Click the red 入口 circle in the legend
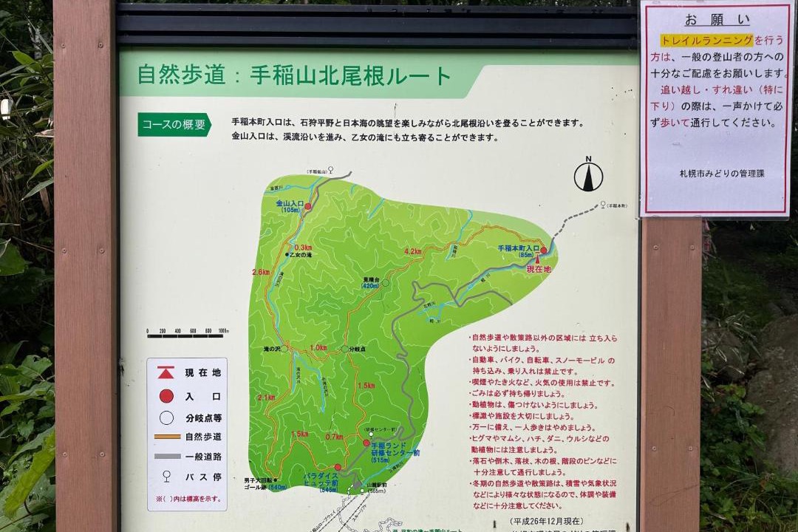This screenshot has height=532, width=798. (166, 396)
